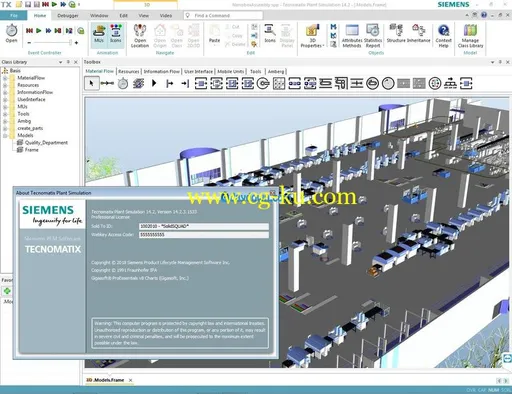Open Context Help
Screen dimensions: 512x394
tap(443, 36)
